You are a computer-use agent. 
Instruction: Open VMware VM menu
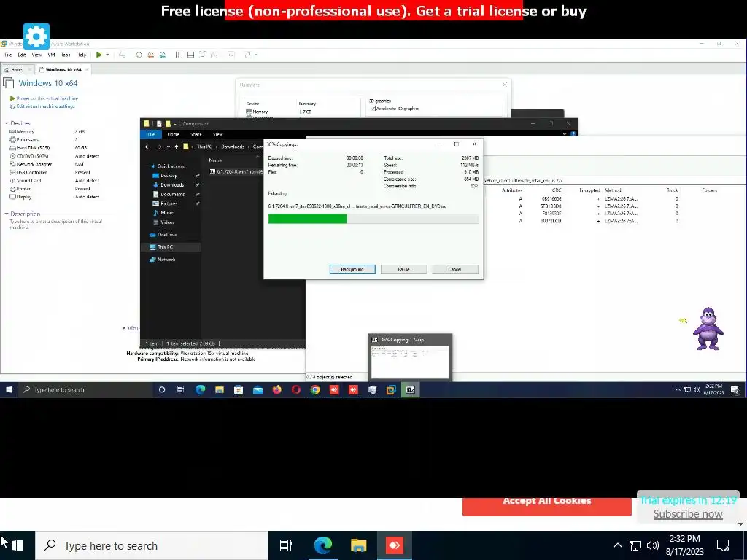click(52, 55)
